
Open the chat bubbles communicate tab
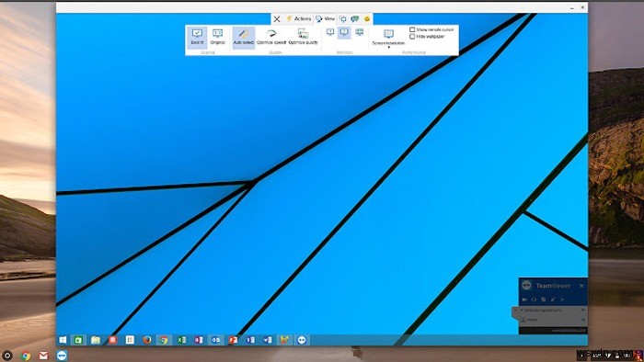[355, 19]
